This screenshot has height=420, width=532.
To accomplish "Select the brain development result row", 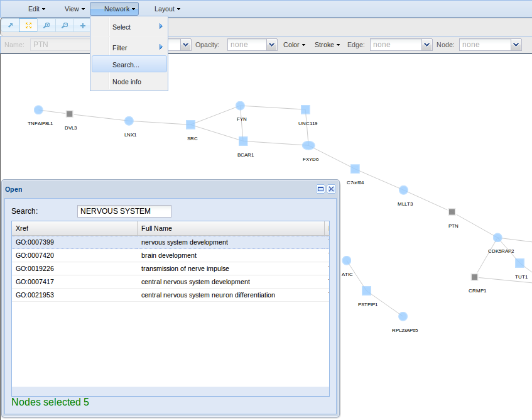I will [170, 255].
